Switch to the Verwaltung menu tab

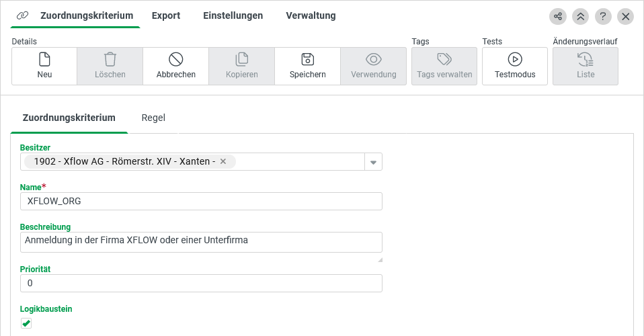[x=311, y=15]
